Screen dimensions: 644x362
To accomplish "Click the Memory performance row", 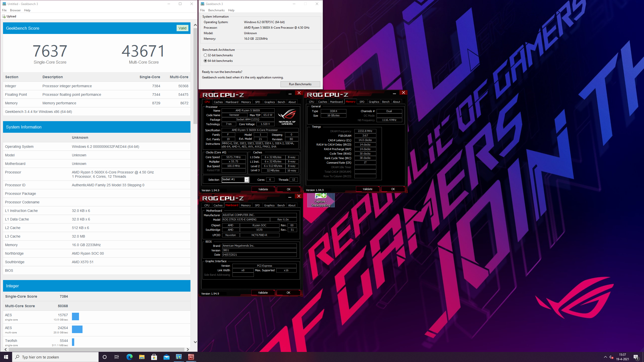I will 97,103.
